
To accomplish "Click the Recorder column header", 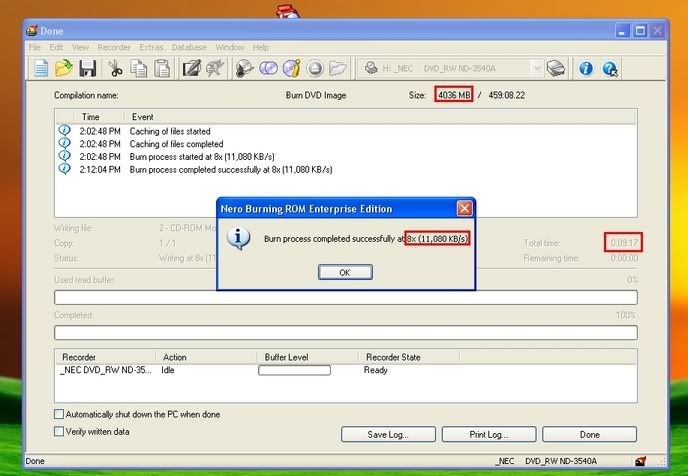I will (x=79, y=357).
